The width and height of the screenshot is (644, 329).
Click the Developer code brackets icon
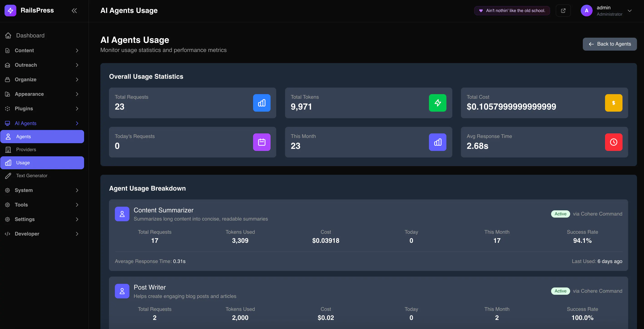point(7,234)
